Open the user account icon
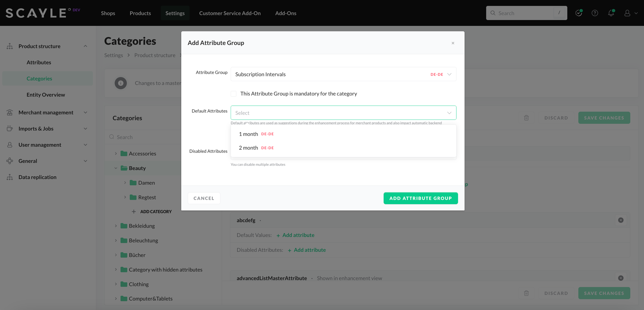 coord(627,13)
